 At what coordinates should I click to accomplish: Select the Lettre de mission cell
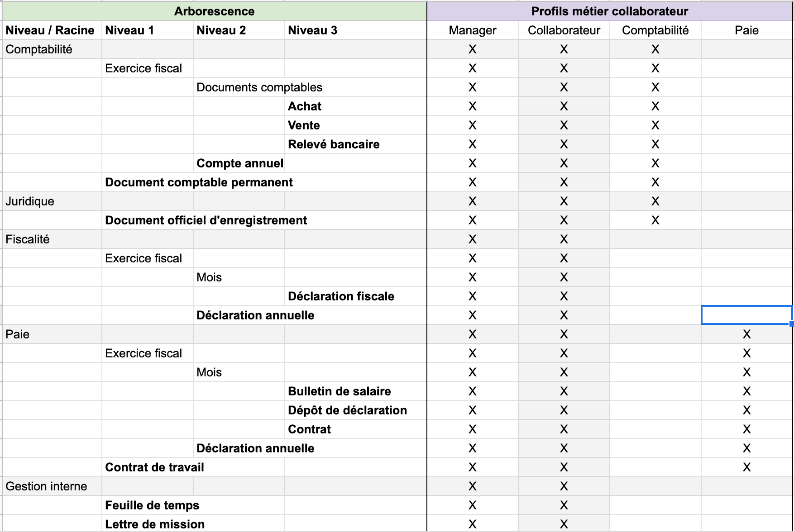click(x=154, y=524)
